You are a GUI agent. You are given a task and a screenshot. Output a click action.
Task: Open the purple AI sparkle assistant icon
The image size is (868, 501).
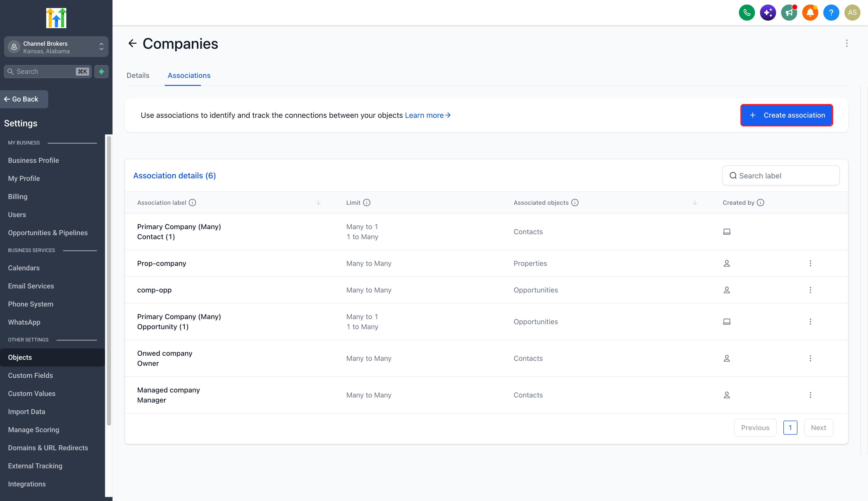pos(768,13)
